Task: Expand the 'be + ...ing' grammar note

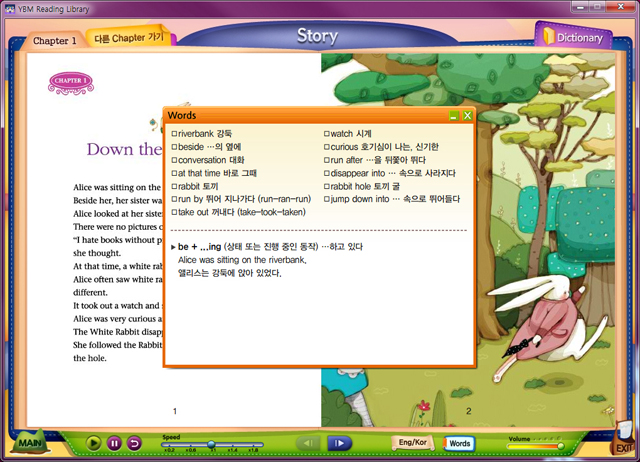Action: (173, 246)
